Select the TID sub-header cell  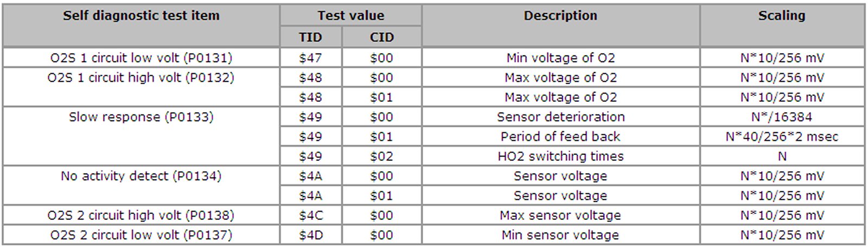(310, 37)
